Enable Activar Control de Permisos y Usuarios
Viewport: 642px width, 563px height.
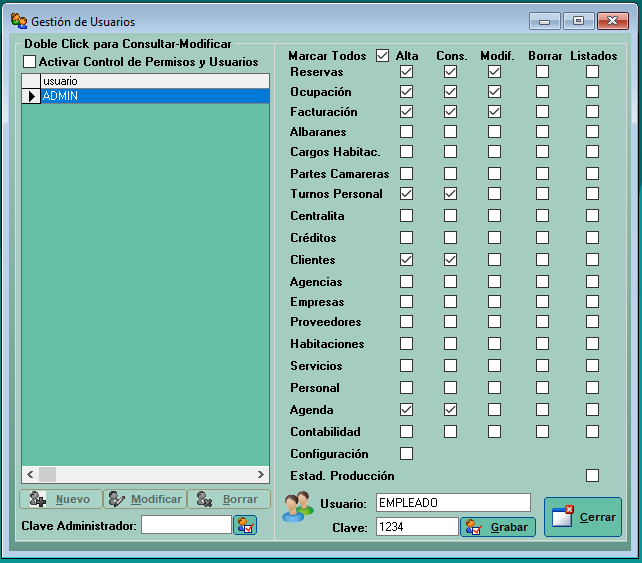[29, 62]
